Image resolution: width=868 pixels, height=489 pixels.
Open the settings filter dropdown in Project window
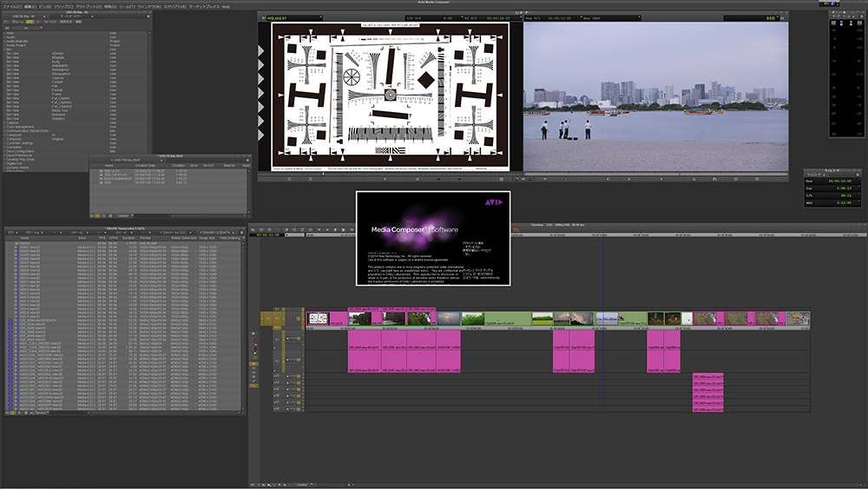(27, 29)
